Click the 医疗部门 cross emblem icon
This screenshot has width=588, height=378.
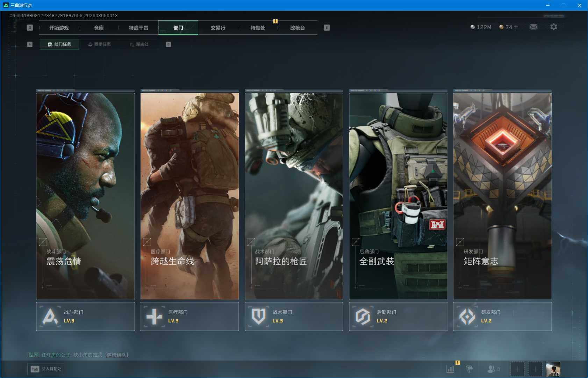point(154,317)
